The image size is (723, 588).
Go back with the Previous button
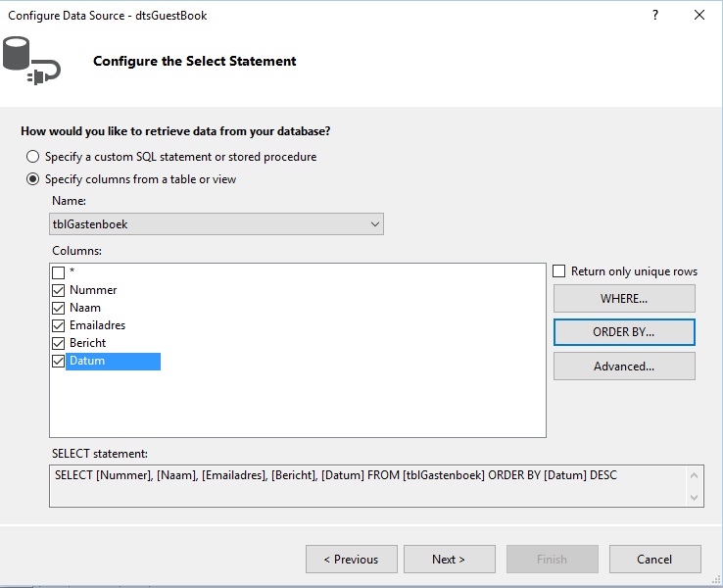click(352, 559)
